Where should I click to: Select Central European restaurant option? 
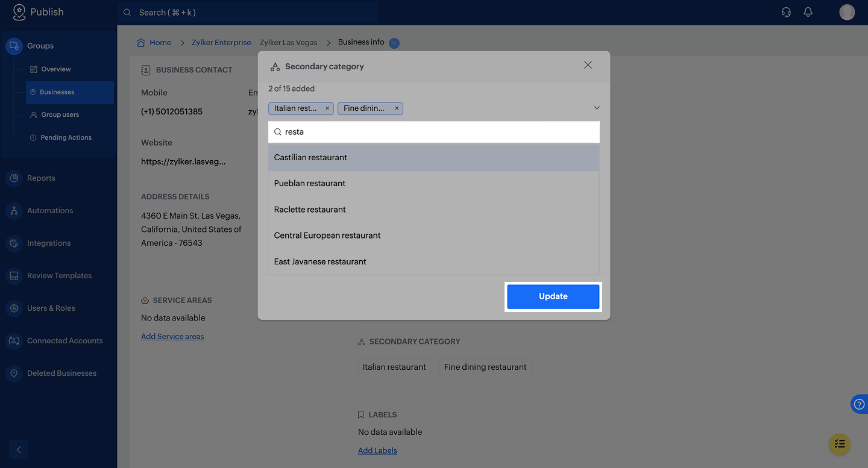(x=433, y=236)
